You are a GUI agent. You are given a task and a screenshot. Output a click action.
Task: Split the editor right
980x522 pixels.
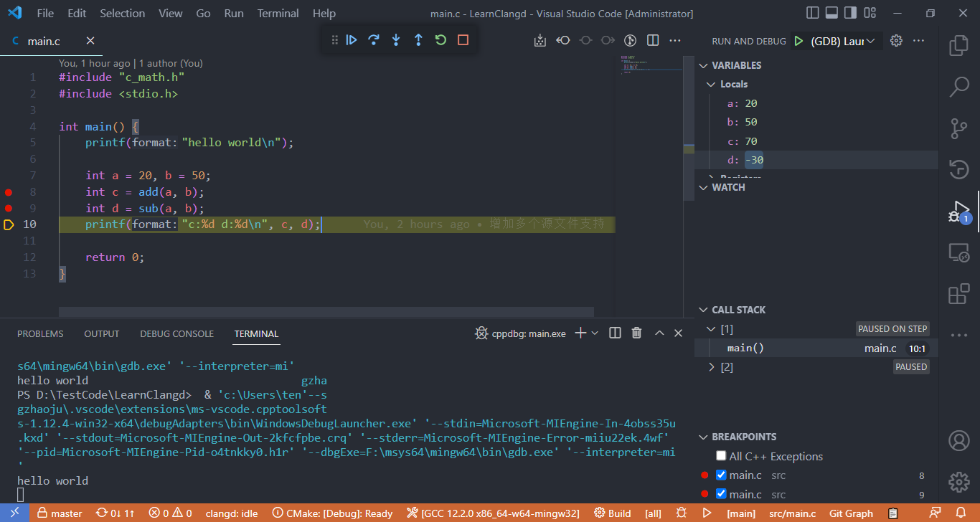(x=653, y=40)
